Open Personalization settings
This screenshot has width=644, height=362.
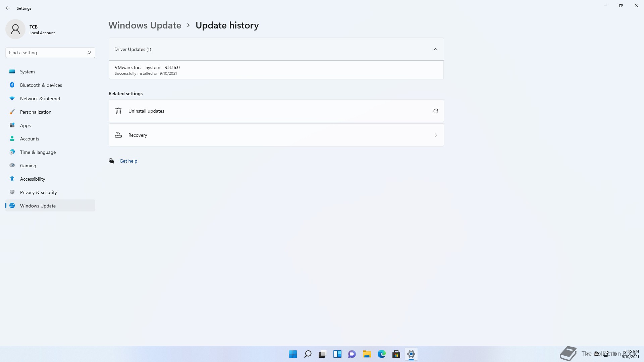(50, 112)
